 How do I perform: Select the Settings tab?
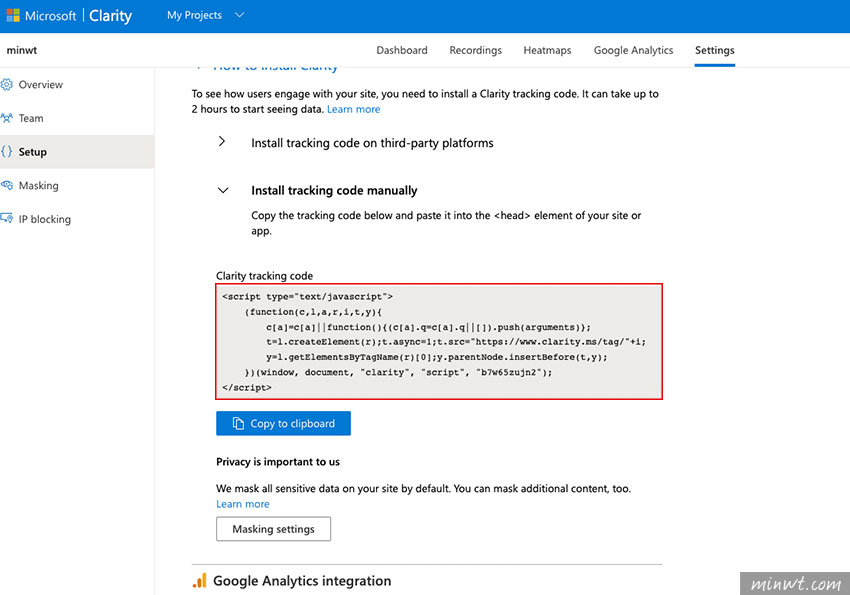[x=714, y=50]
